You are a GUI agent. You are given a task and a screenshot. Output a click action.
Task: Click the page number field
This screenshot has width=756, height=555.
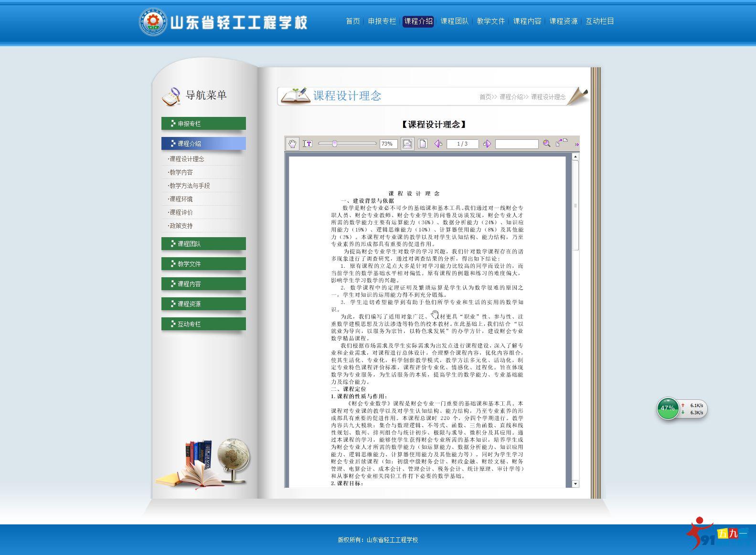[x=462, y=144]
